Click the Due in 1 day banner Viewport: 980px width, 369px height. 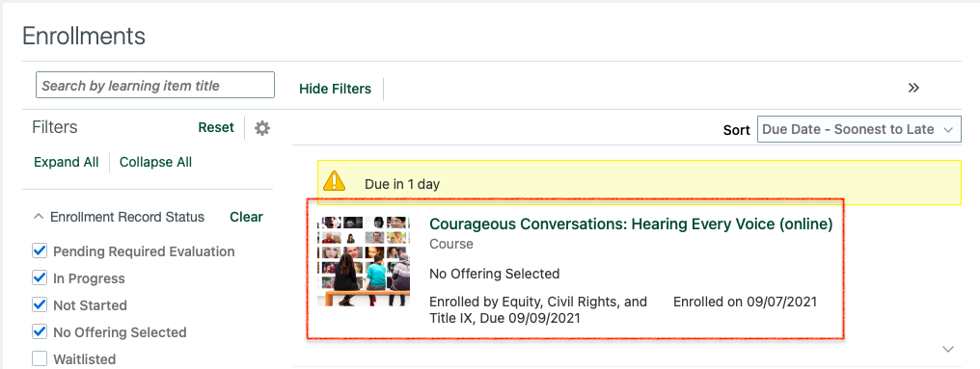[640, 183]
